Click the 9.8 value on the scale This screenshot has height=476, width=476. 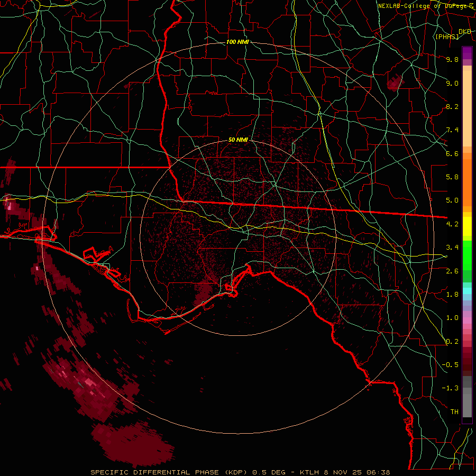click(x=452, y=59)
